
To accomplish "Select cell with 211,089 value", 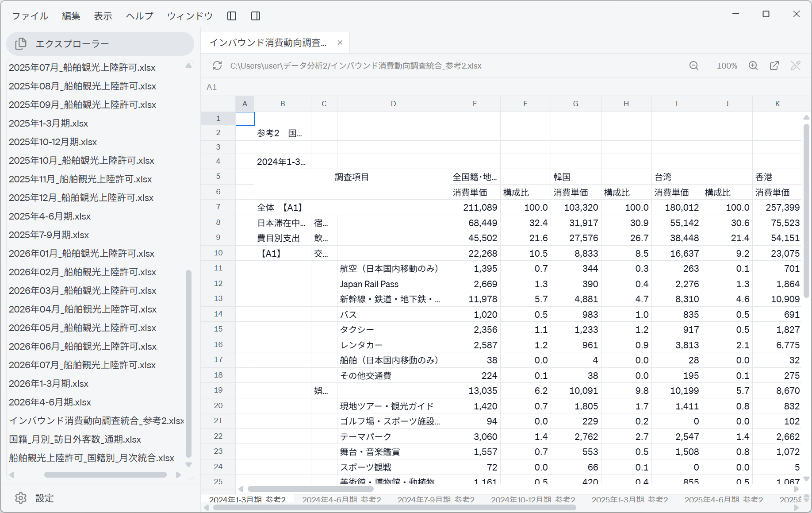I will (475, 207).
